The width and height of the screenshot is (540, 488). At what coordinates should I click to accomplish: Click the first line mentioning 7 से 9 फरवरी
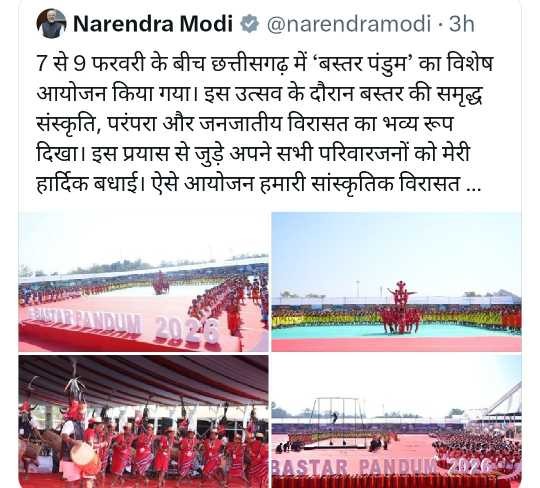[x=264, y=64]
